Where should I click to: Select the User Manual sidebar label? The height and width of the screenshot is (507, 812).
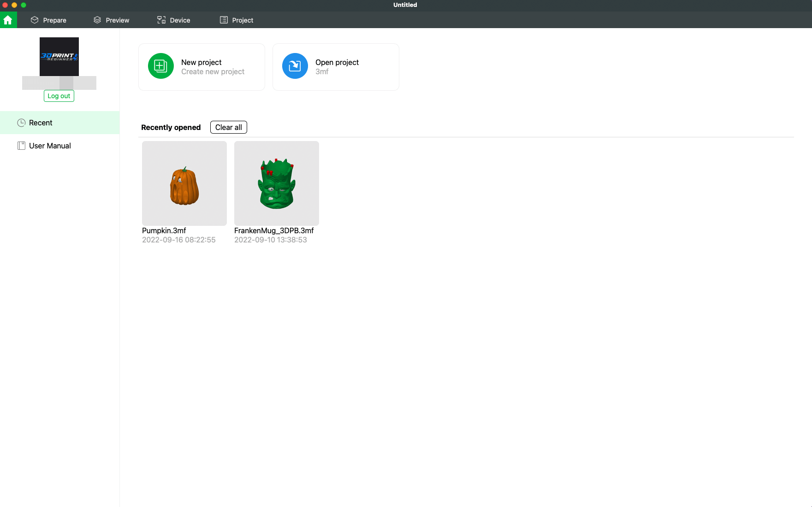(50, 146)
